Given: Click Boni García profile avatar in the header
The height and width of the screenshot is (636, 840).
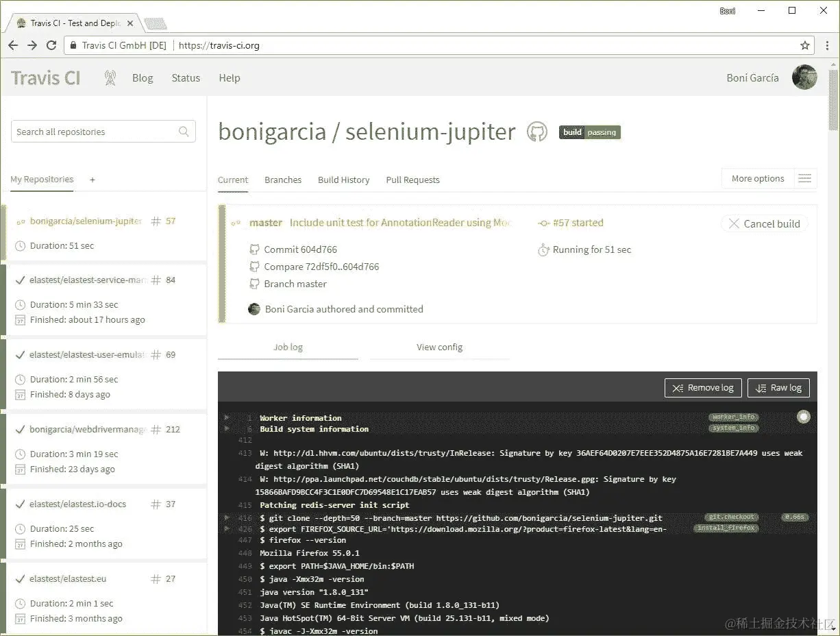Looking at the screenshot, I should click(804, 77).
